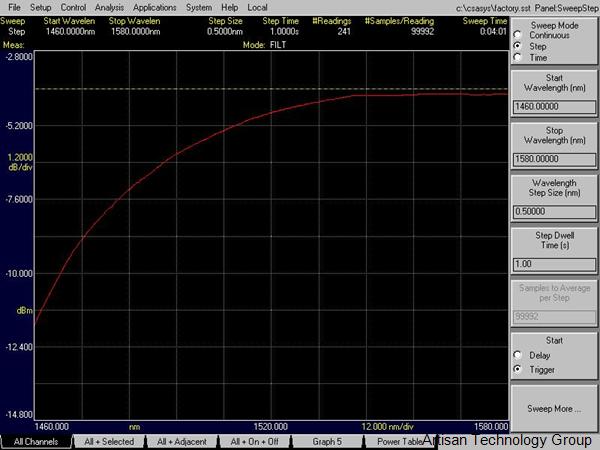Open the Setup menu
Screen dimensions: 600x450
[40, 7]
